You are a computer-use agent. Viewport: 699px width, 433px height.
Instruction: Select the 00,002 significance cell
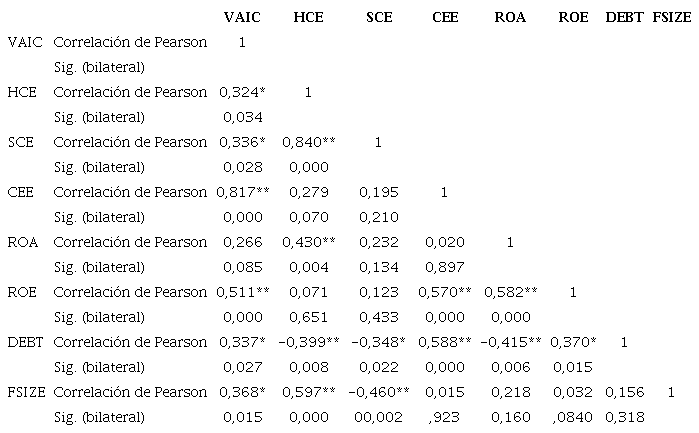[378, 416]
